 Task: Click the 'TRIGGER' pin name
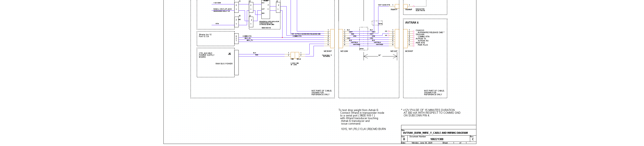click(x=420, y=35)
